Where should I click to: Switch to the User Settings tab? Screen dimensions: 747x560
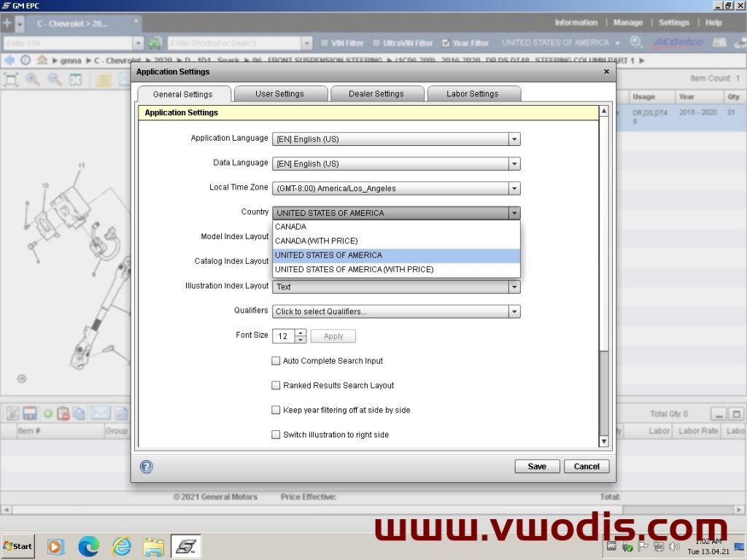[279, 93]
